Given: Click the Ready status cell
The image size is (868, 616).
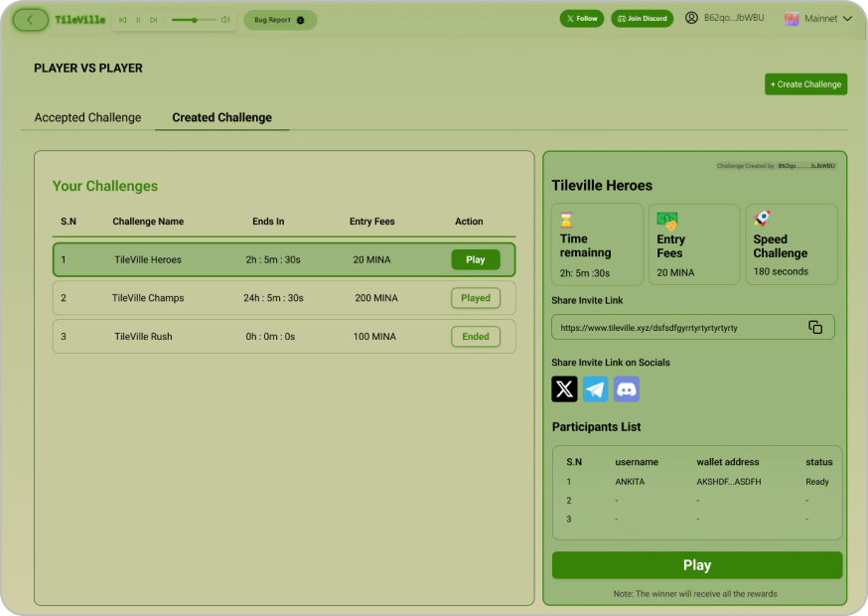Looking at the screenshot, I should 817,482.
